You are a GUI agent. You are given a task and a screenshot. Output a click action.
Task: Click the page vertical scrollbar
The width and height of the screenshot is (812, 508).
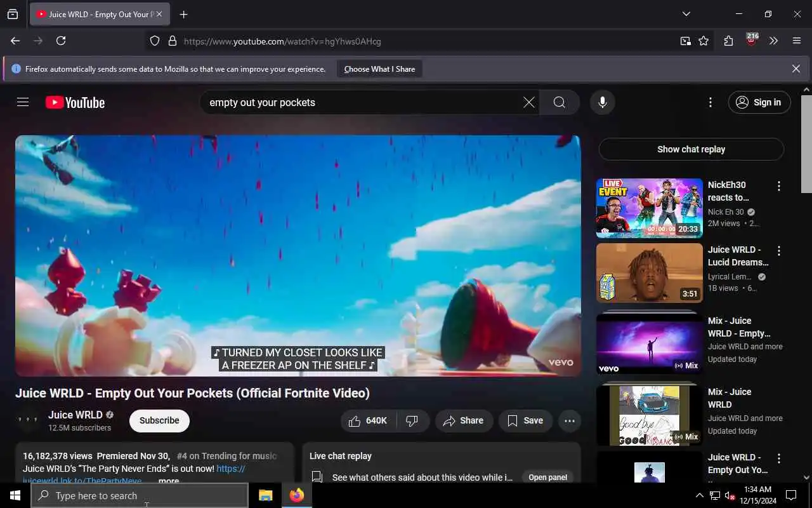[806, 144]
